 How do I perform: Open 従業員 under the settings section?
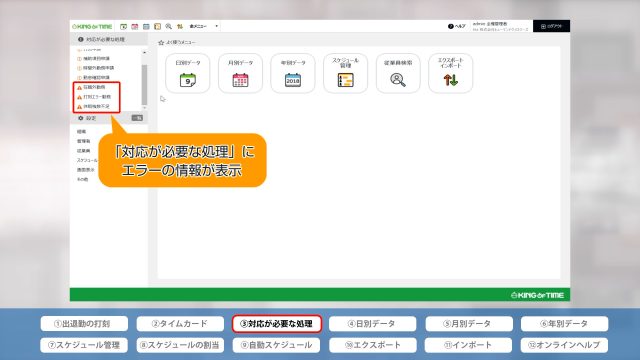click(x=84, y=151)
